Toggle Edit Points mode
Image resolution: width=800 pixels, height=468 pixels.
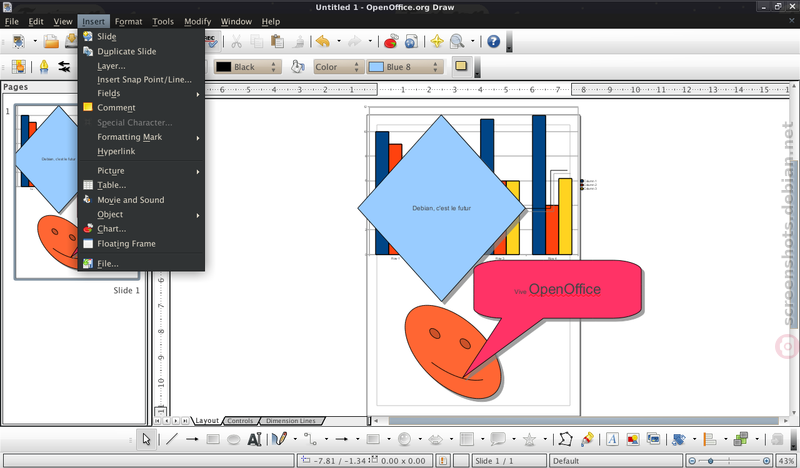[565, 439]
